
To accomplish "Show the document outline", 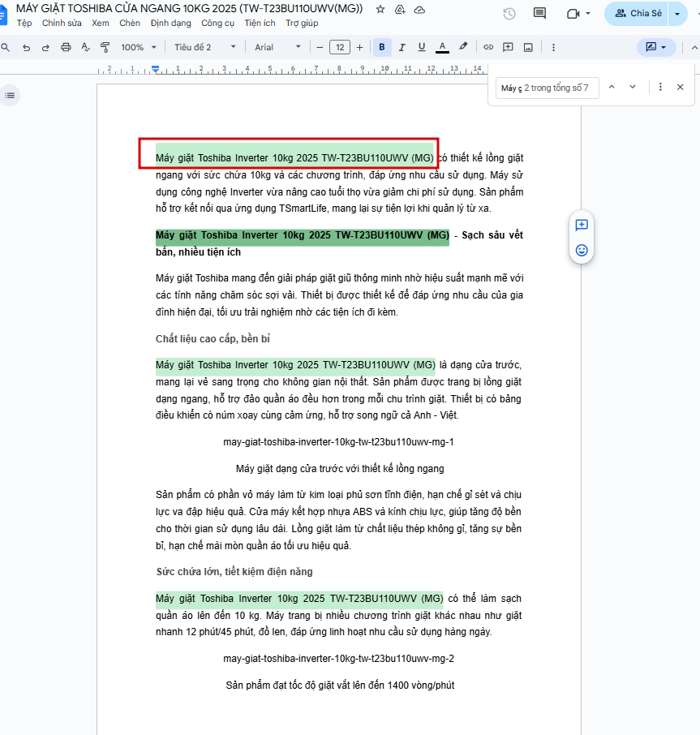I will (x=10, y=96).
